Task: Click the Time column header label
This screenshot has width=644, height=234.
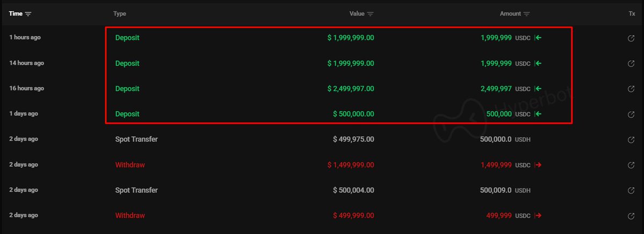Action: (16, 13)
